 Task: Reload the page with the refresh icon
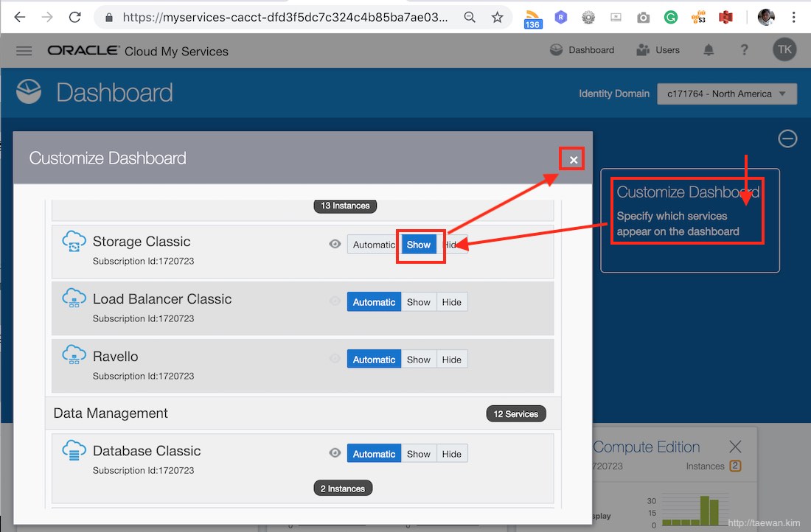(75, 17)
